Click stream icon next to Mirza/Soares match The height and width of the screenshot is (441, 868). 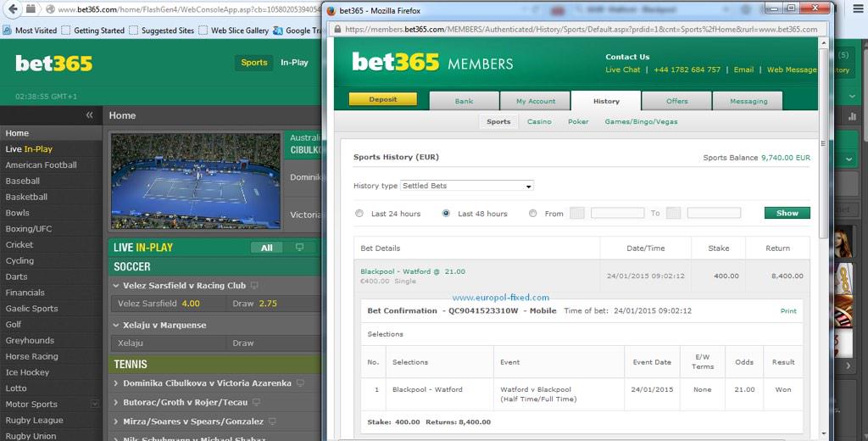point(273,421)
